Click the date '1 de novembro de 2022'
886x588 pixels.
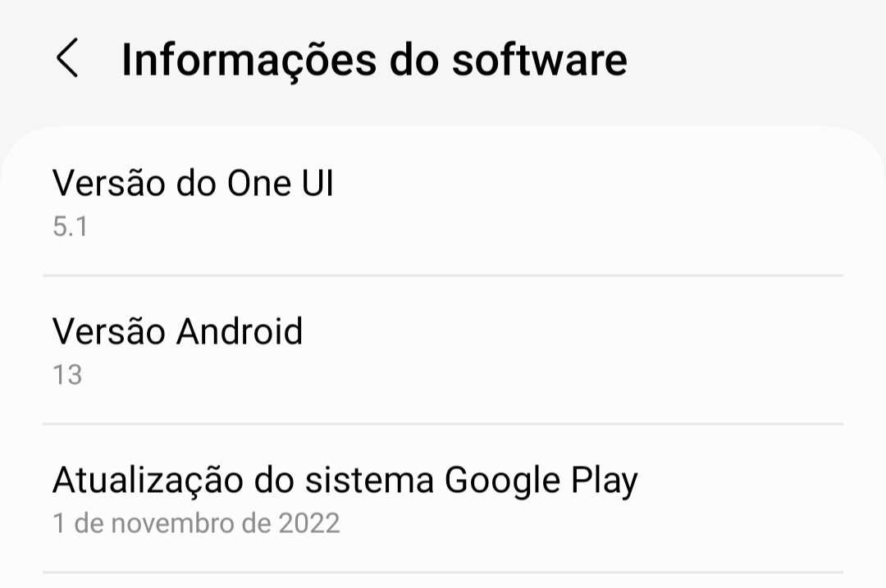pyautogui.click(x=196, y=522)
